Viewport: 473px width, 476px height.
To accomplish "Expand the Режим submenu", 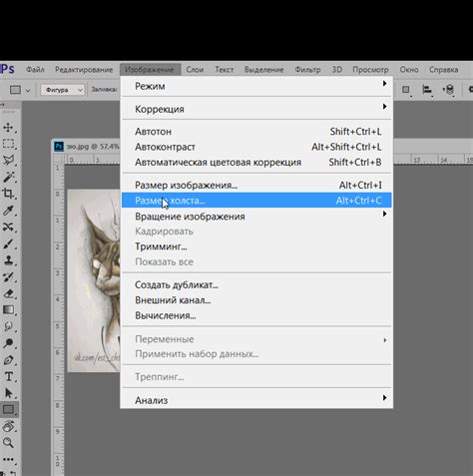I will point(256,86).
